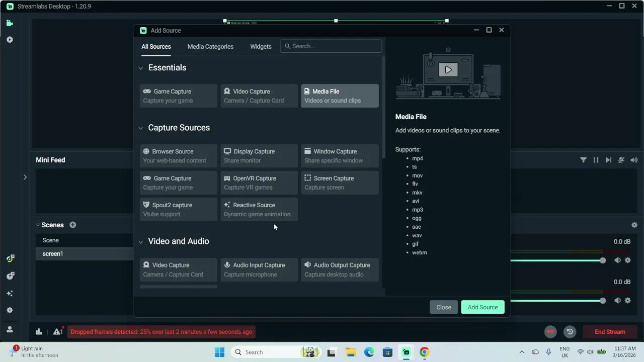Select Video Capture under Video and Audio
This screenshot has height=362, width=644.
(x=179, y=269)
